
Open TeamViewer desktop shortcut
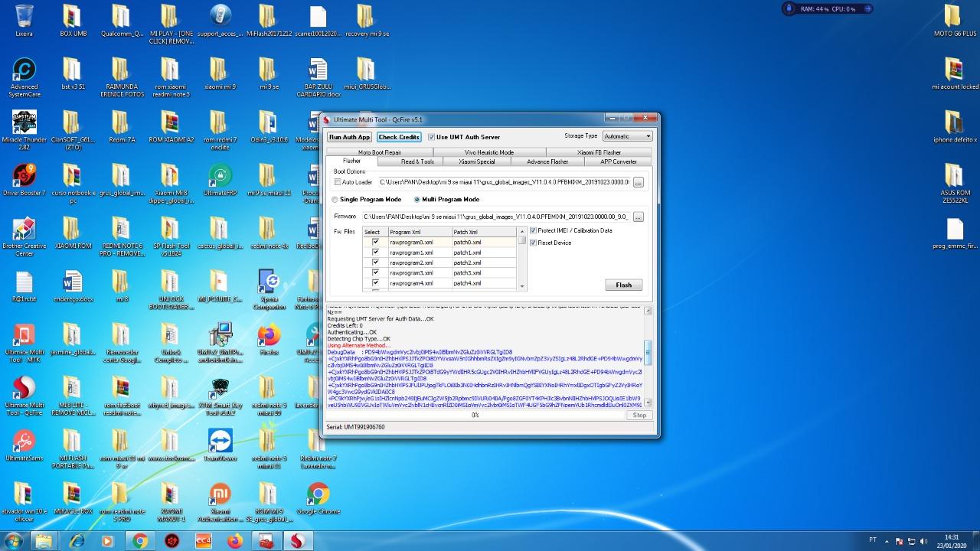coord(220,444)
